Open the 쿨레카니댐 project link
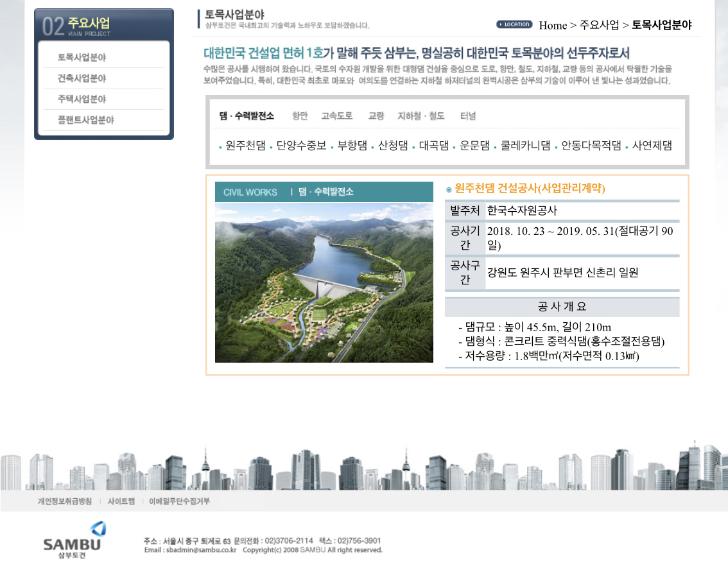This screenshot has width=728, height=570. [x=525, y=146]
